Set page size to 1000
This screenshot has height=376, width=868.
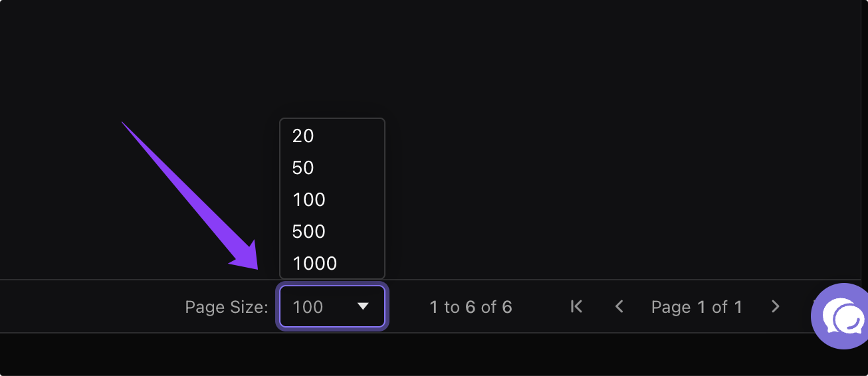315,264
